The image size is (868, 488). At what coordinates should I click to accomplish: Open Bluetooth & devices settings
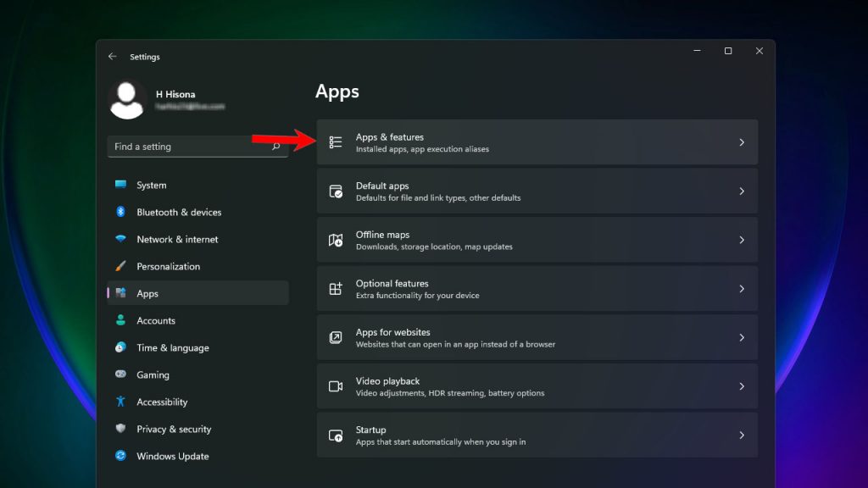point(198,212)
